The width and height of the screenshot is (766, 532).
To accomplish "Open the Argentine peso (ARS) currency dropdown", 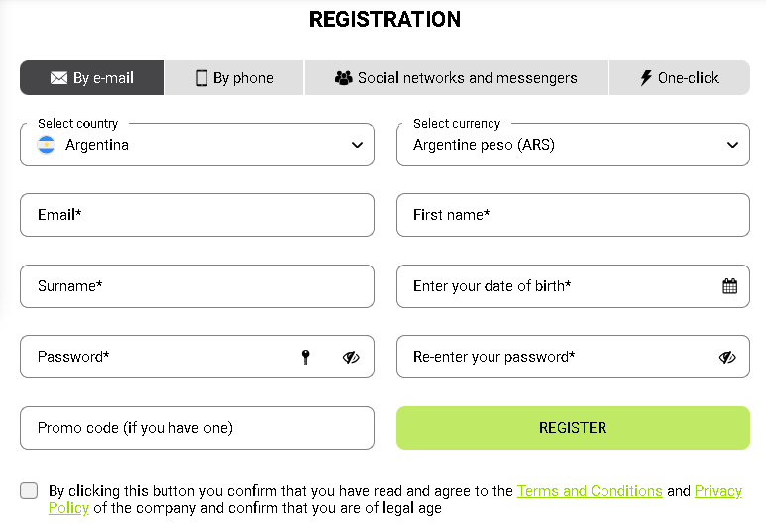I will 573,145.
